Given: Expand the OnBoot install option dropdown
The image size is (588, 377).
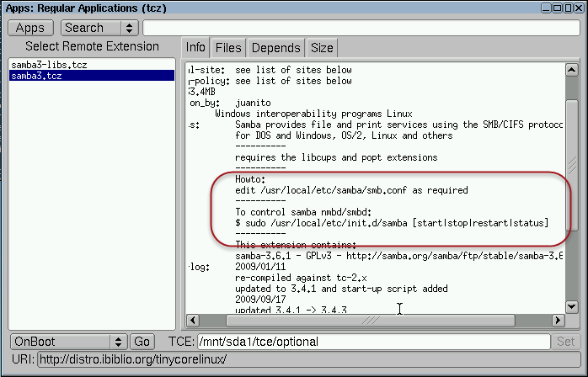Looking at the screenshot, I should pos(67,342).
